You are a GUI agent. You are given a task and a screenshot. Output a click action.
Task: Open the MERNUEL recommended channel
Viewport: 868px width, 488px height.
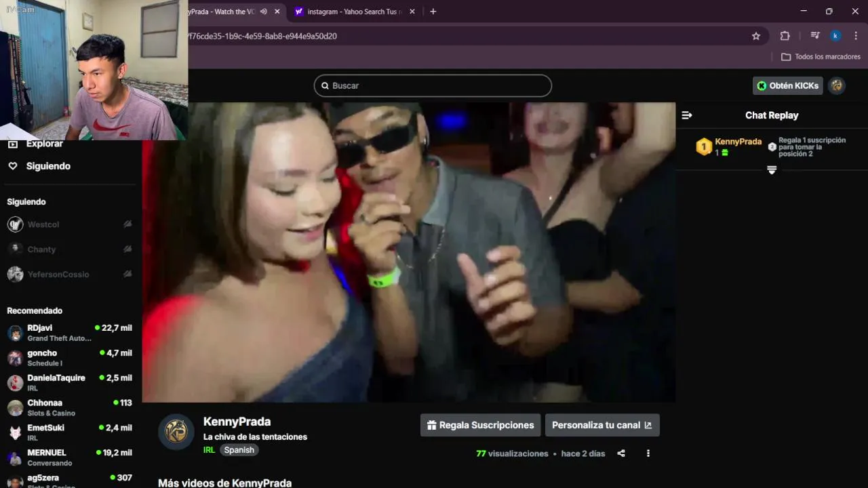pos(69,457)
